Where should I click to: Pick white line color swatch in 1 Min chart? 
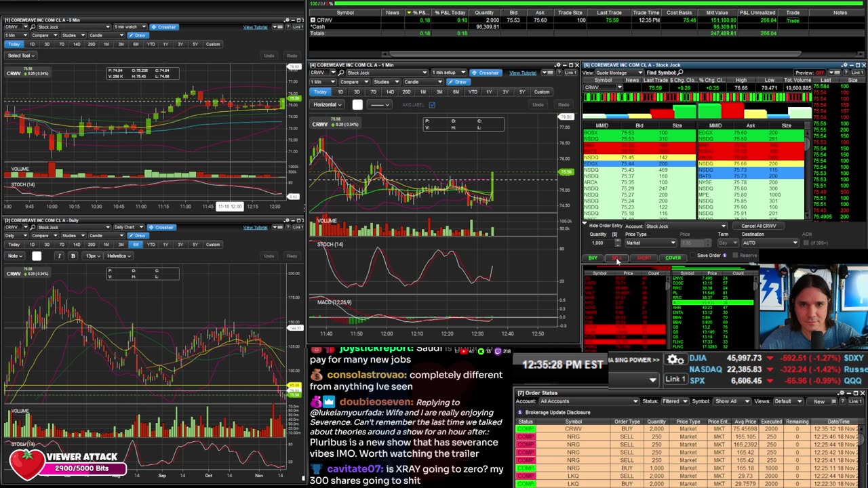357,104
